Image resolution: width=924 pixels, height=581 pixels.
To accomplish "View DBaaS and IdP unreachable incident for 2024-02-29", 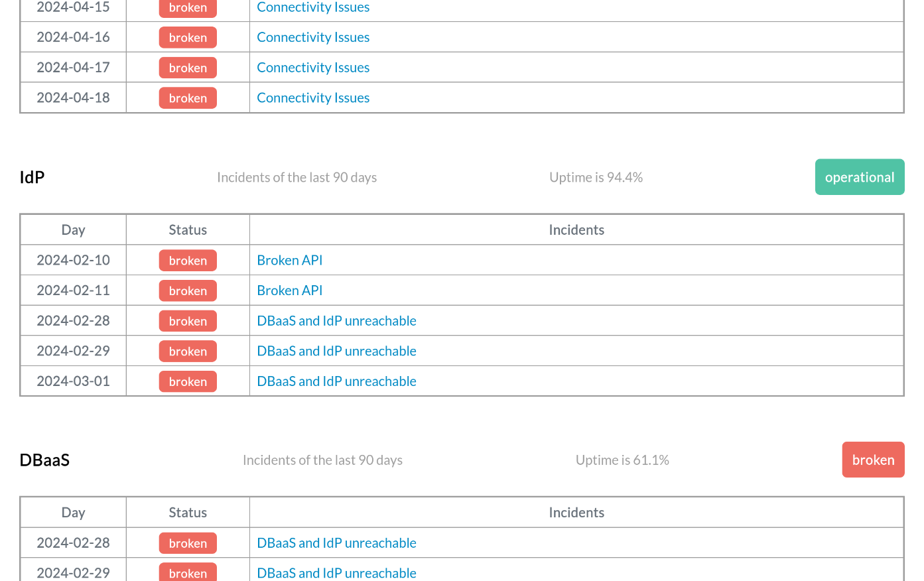I will click(336, 351).
